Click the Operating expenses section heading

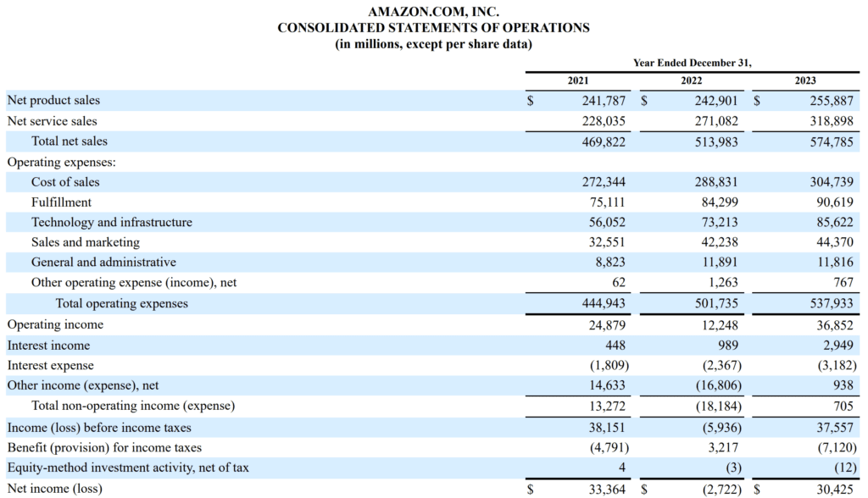[x=62, y=162]
